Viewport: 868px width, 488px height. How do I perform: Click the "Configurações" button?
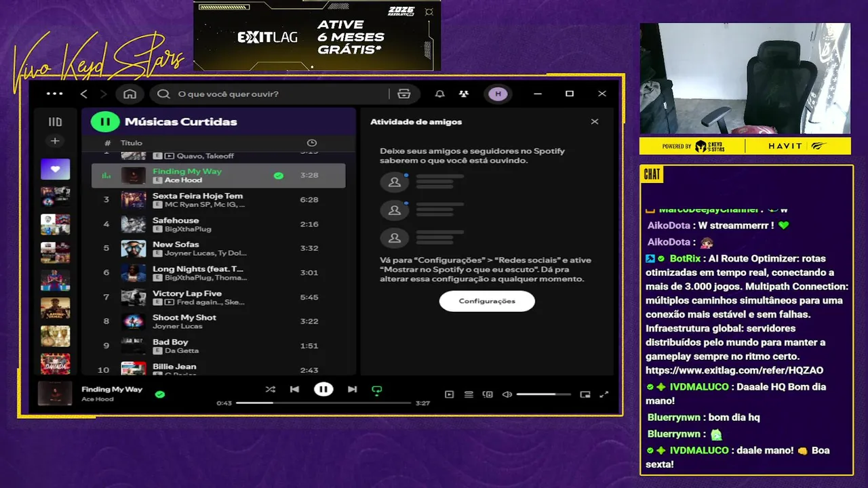487,301
